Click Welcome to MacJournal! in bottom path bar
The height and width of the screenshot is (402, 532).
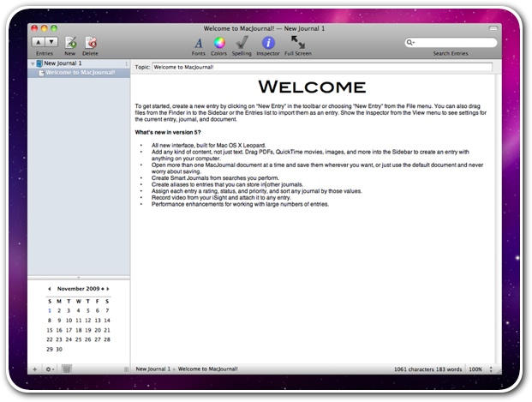[207, 369]
